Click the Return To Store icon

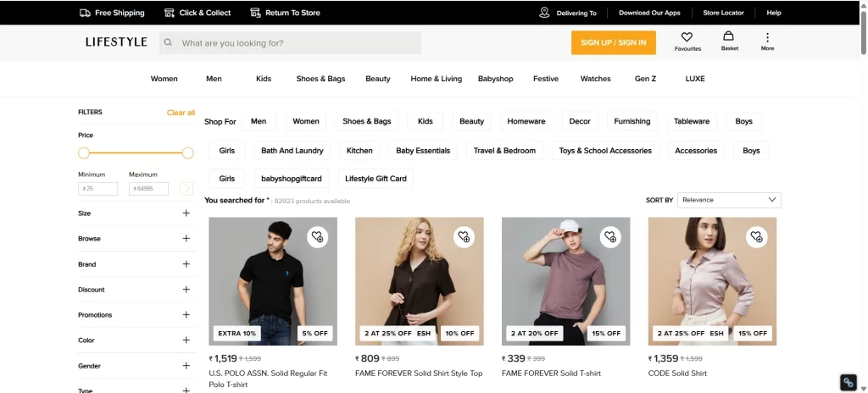point(255,13)
